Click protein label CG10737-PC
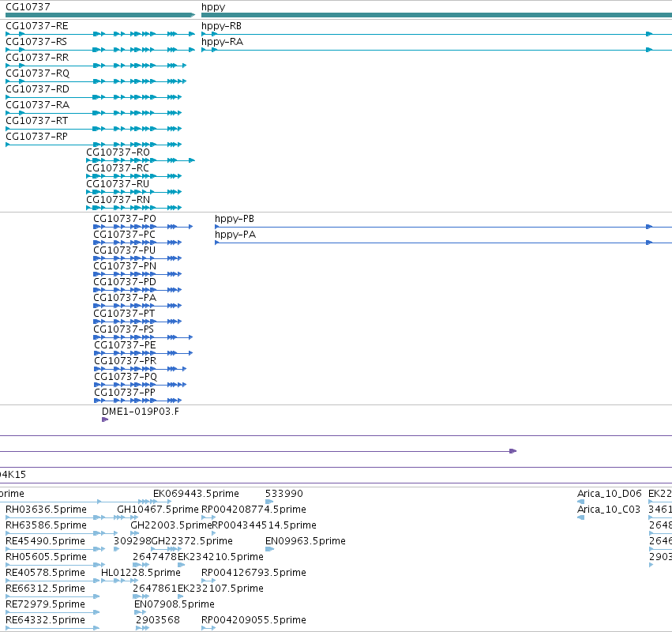672x632 pixels. 124,235
